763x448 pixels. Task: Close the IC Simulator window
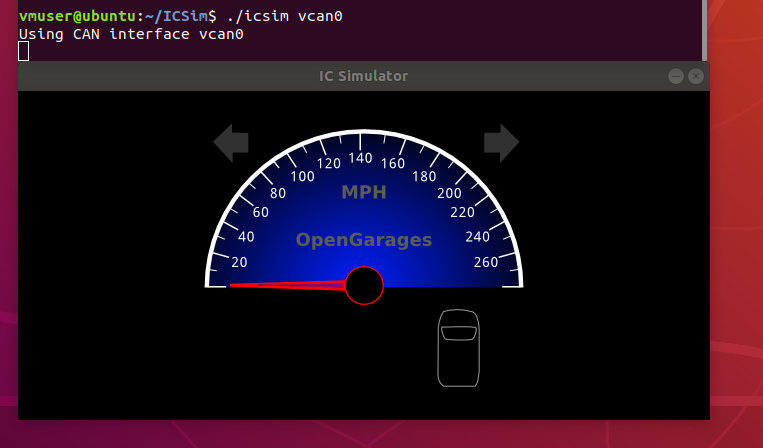click(696, 76)
